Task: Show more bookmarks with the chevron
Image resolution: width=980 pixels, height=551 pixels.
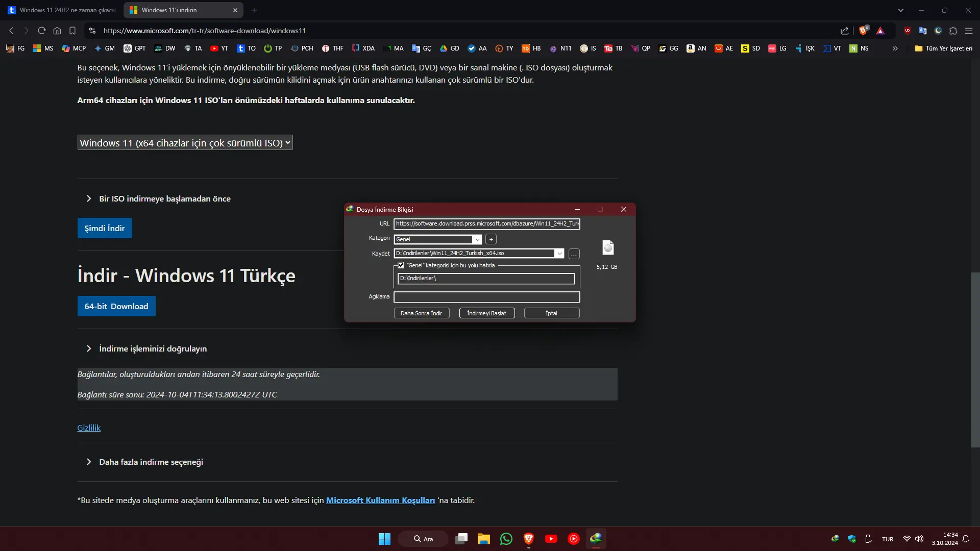Action: point(895,48)
